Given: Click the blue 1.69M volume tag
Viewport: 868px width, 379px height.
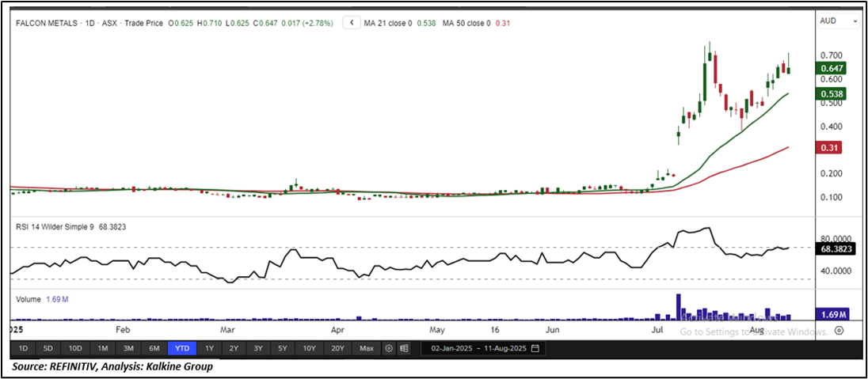Looking at the screenshot, I should tap(832, 315).
